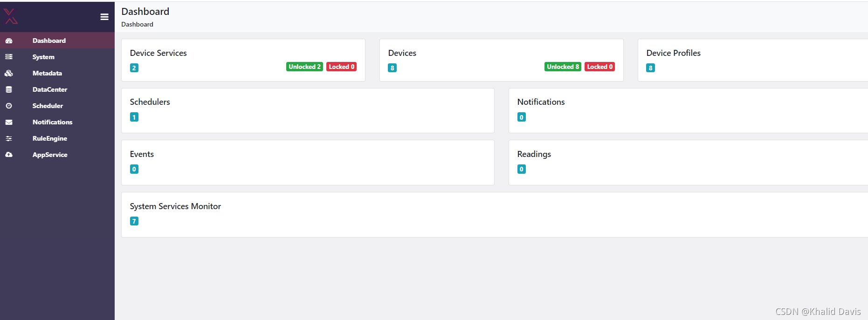Viewport: 868px width, 320px height.
Task: Click the Readings count badge
Action: point(522,169)
